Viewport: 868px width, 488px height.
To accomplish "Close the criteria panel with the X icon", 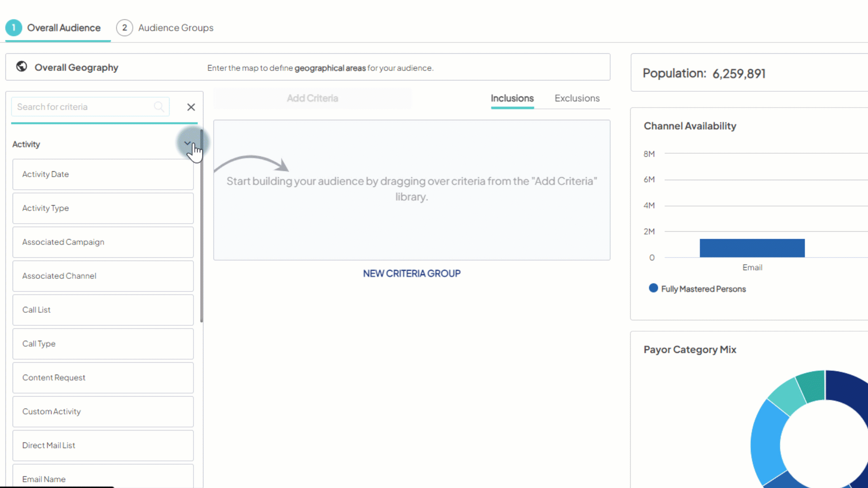I will [191, 107].
